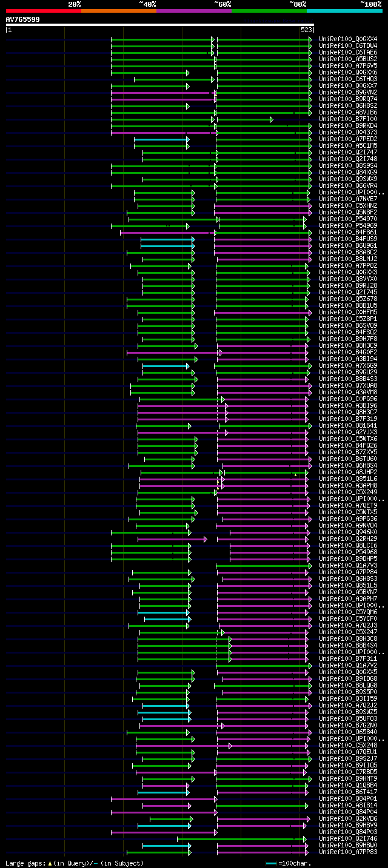
Task: Open hit UniRef100_B8LMJ2
Action: (x=348, y=259)
